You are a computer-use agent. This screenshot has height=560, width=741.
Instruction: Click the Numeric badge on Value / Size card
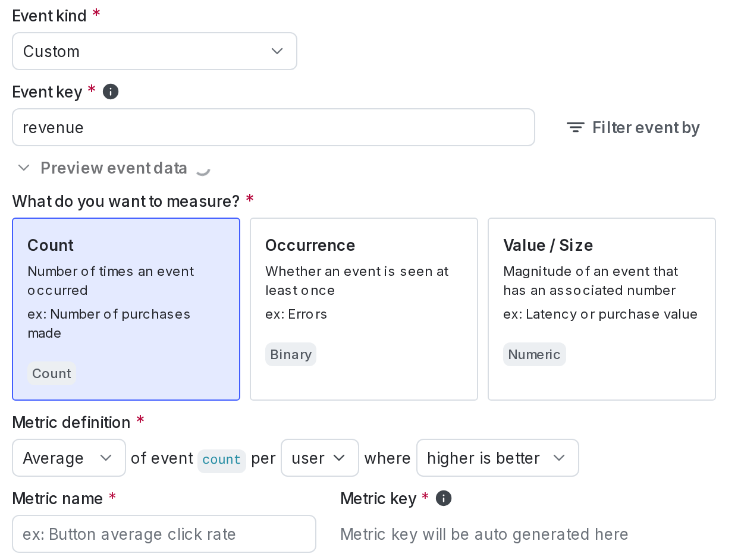pos(534,354)
